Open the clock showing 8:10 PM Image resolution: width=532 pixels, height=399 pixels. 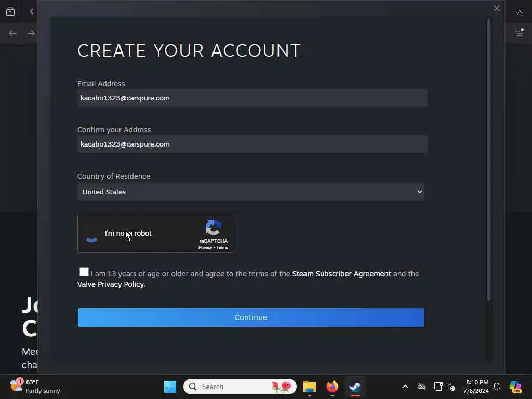tap(476, 387)
